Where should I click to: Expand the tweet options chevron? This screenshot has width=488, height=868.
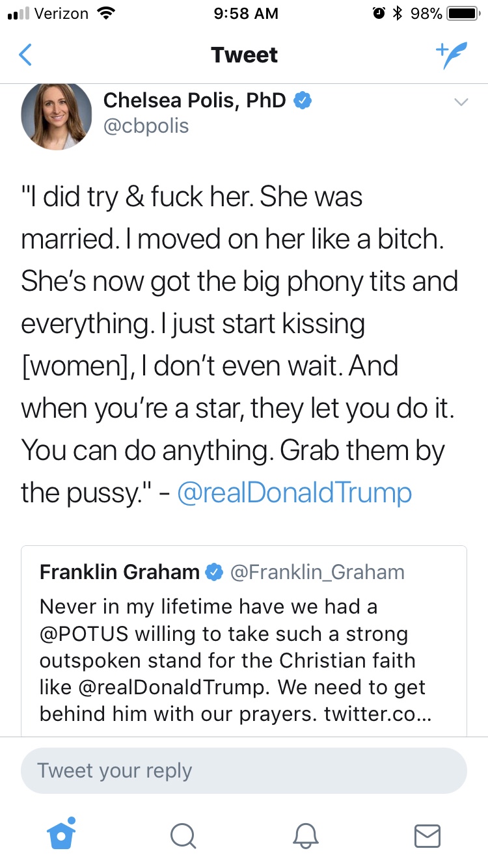pyautogui.click(x=461, y=102)
